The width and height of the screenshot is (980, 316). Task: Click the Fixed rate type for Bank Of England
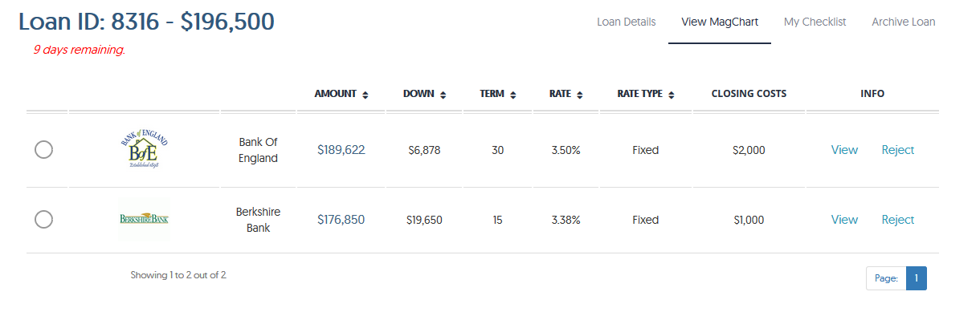(646, 150)
